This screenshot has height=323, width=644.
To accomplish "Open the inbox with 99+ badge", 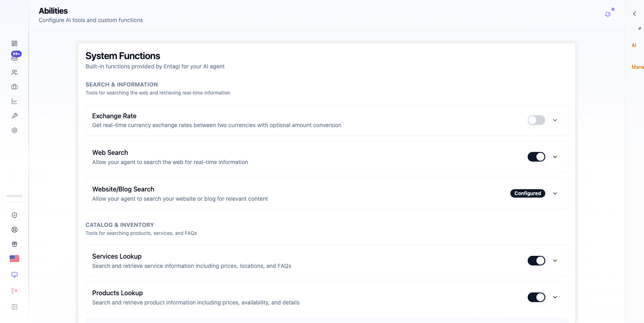I will click(14, 58).
